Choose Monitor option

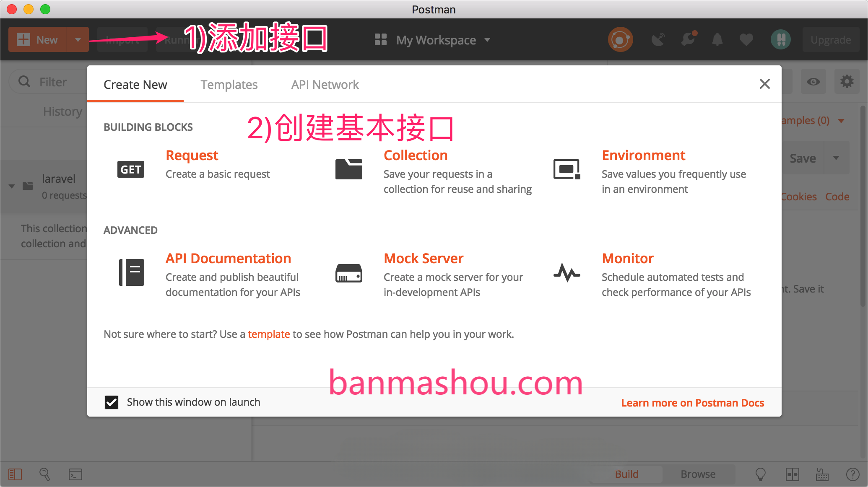click(x=628, y=258)
